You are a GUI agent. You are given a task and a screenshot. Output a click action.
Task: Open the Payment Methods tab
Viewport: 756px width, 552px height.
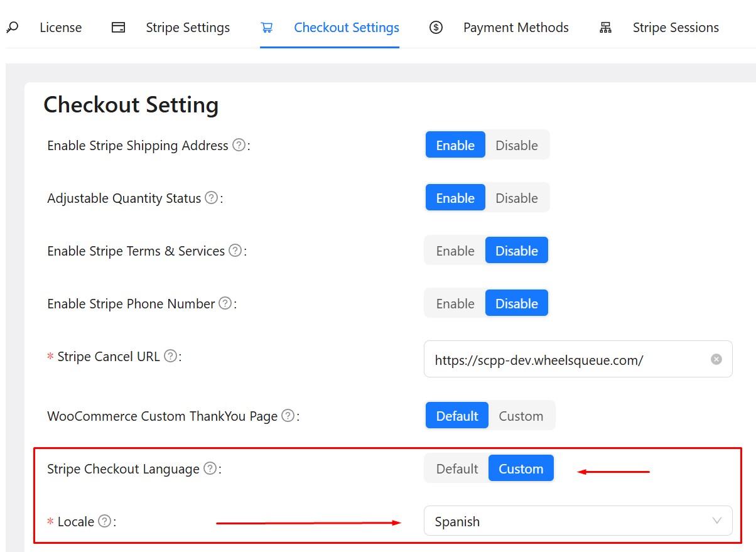(x=515, y=28)
